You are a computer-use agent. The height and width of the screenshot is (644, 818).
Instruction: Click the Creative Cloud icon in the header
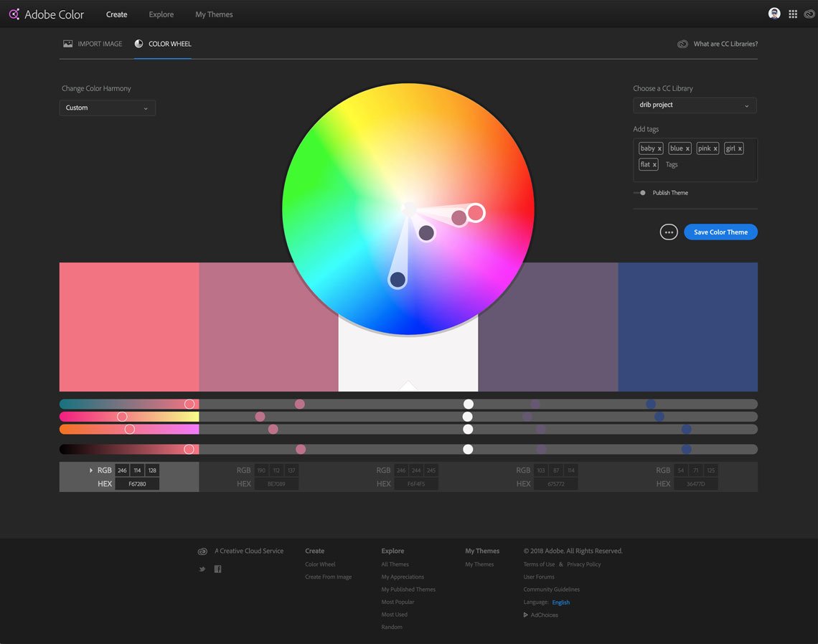pyautogui.click(x=809, y=14)
